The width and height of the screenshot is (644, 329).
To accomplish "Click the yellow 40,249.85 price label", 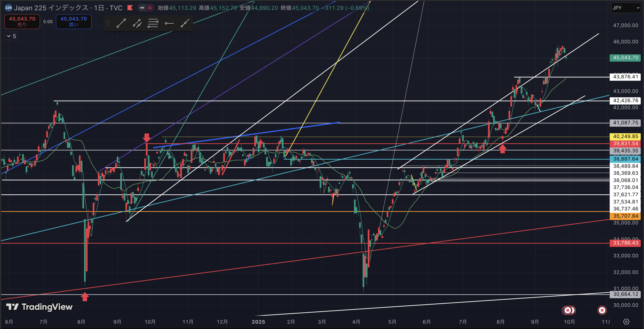I will tap(625, 136).
